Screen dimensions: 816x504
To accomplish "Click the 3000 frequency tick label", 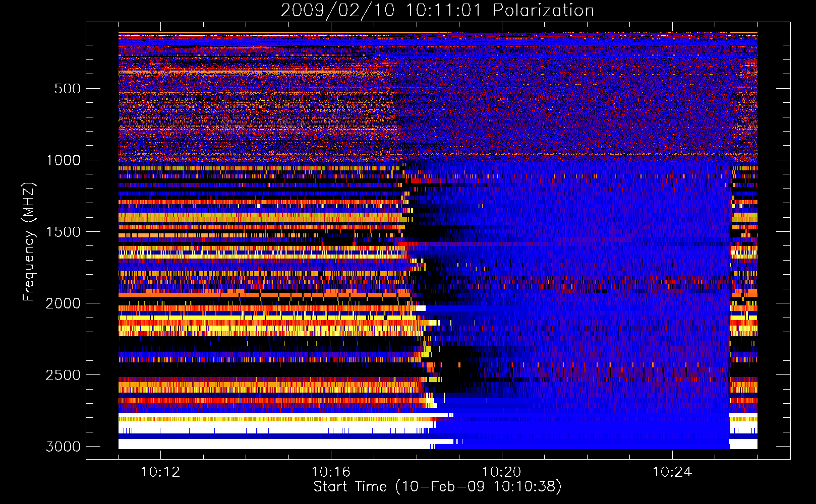I will 63,447.
